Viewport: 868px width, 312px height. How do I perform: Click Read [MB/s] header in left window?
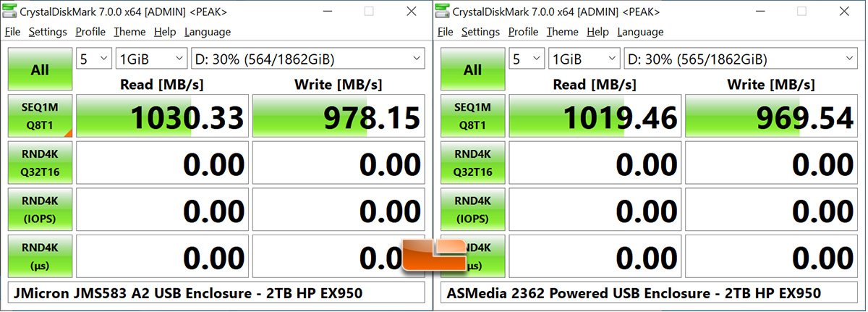coord(162,85)
